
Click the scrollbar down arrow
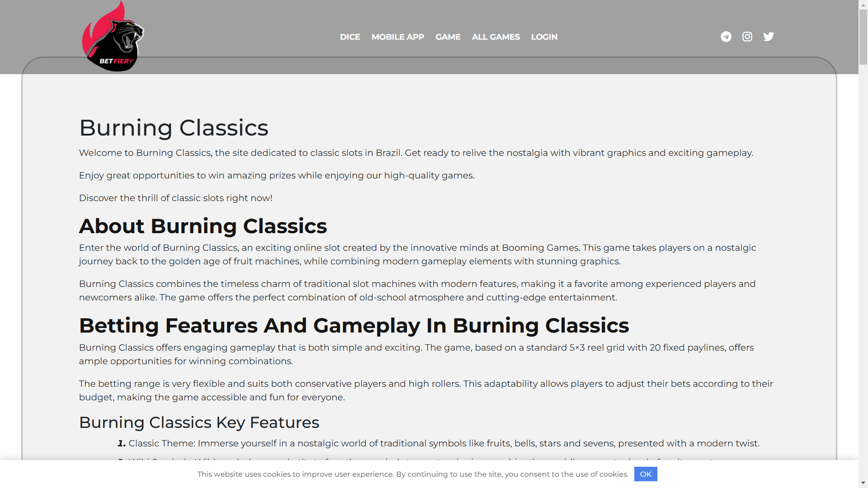pyautogui.click(x=863, y=483)
